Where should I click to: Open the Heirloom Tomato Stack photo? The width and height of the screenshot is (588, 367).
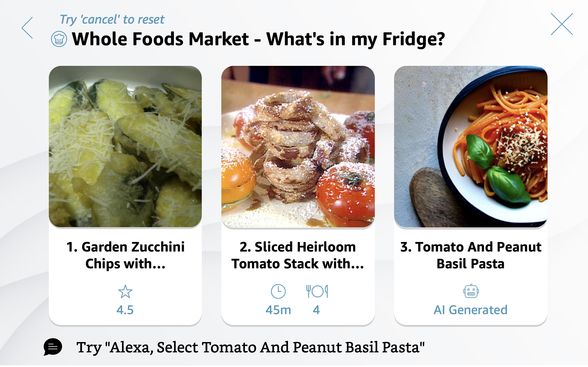(x=298, y=146)
